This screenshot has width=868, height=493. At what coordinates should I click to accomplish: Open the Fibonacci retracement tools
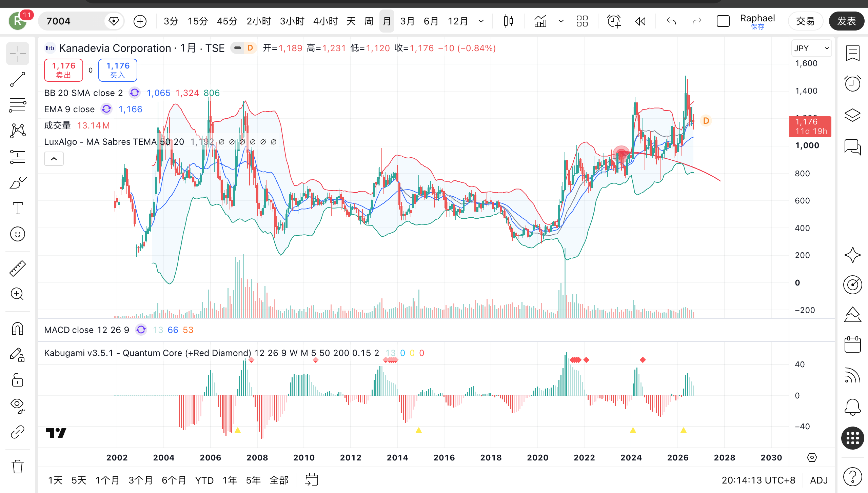pos(18,105)
